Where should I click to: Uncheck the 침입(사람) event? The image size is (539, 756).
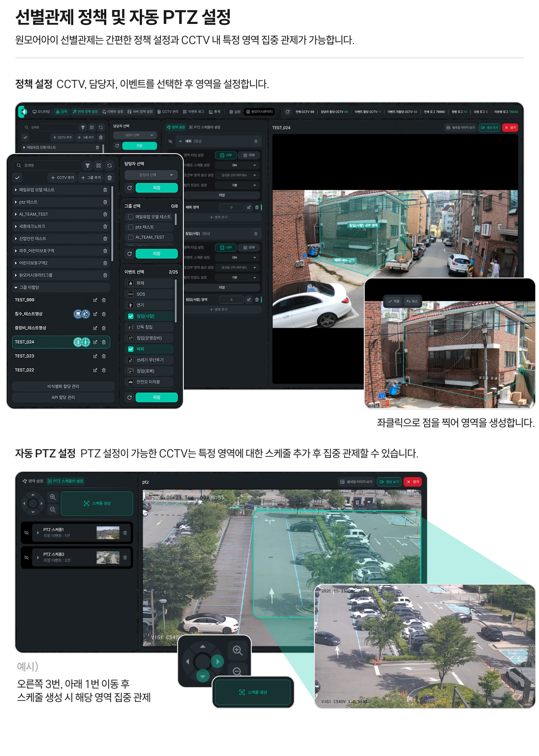(x=131, y=316)
